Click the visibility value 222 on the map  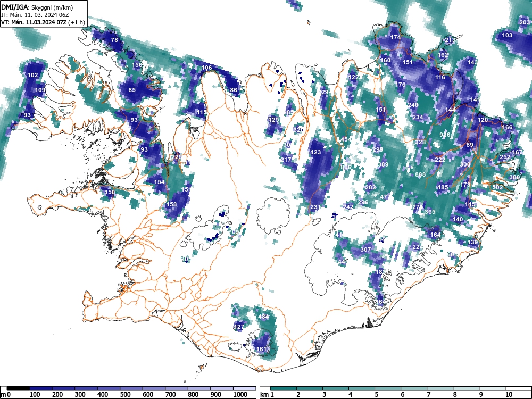point(440,160)
